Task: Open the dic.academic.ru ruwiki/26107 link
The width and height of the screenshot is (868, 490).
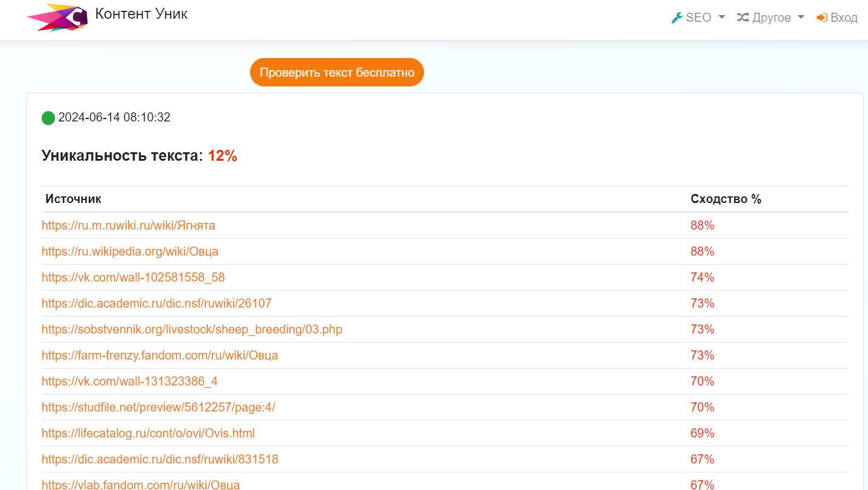Action: point(156,303)
